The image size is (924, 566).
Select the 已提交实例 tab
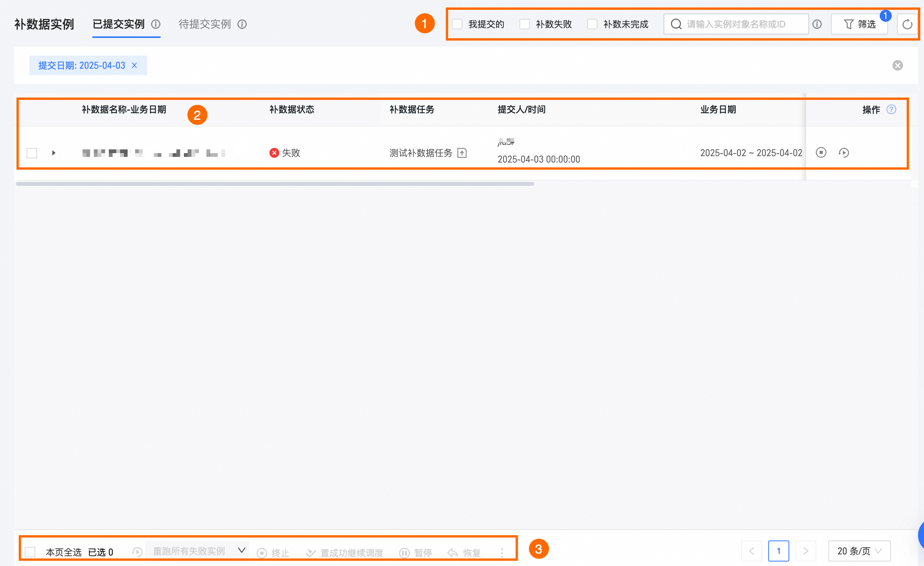(x=119, y=24)
